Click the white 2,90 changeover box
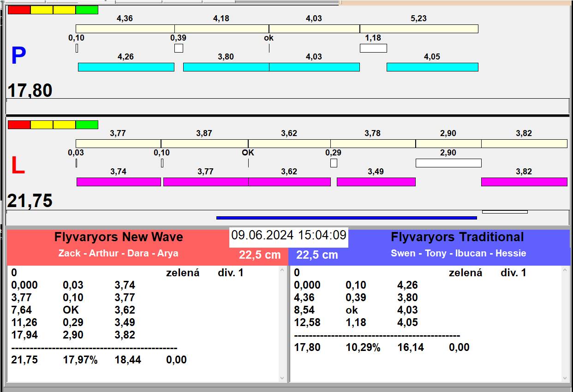This screenshot has width=573, height=392. pyautogui.click(x=448, y=163)
